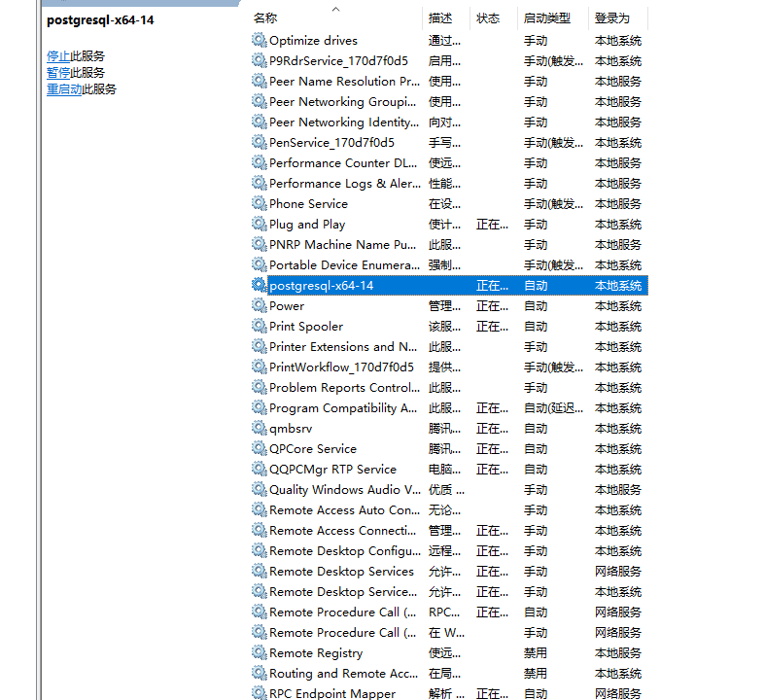765x700 pixels.
Task: Click 正在... status of Print Spooler
Action: (492, 327)
